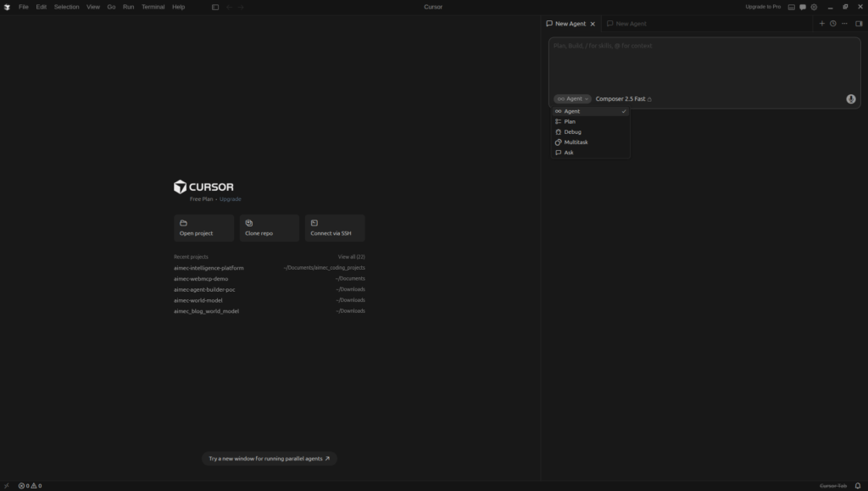Click Upgrade to Pro in title bar

763,7
